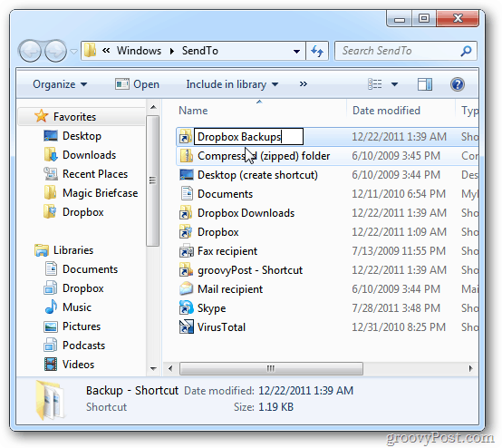This screenshot has width=502, height=448.
Task: Click the Downloads folder icon in Favorites
Action: point(51,155)
